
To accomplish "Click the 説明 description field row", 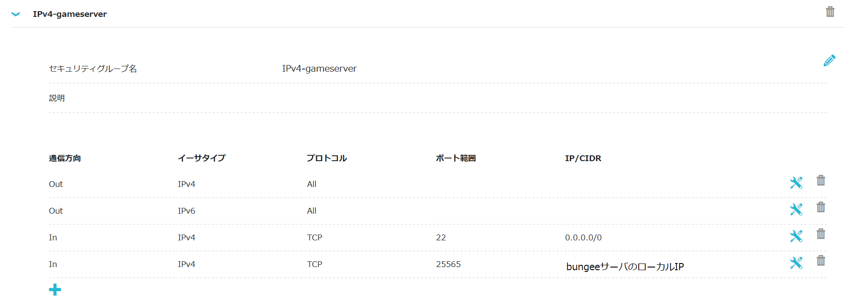I will (x=57, y=98).
